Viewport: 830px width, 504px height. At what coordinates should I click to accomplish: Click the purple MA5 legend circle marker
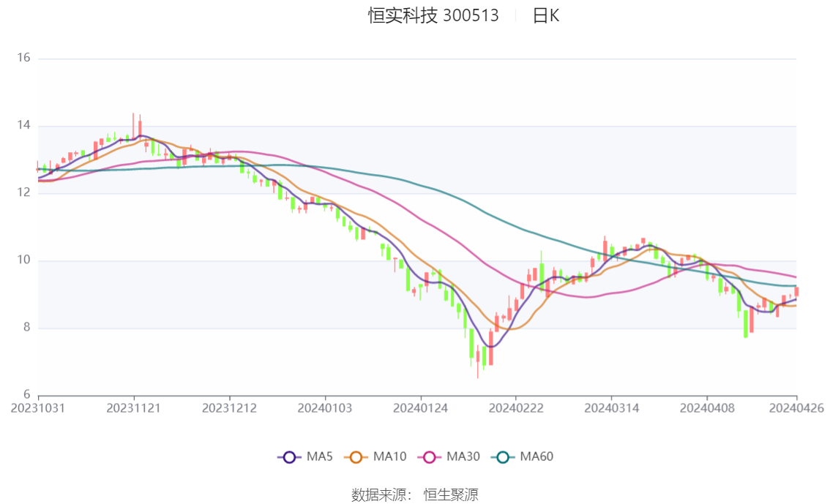(x=289, y=457)
